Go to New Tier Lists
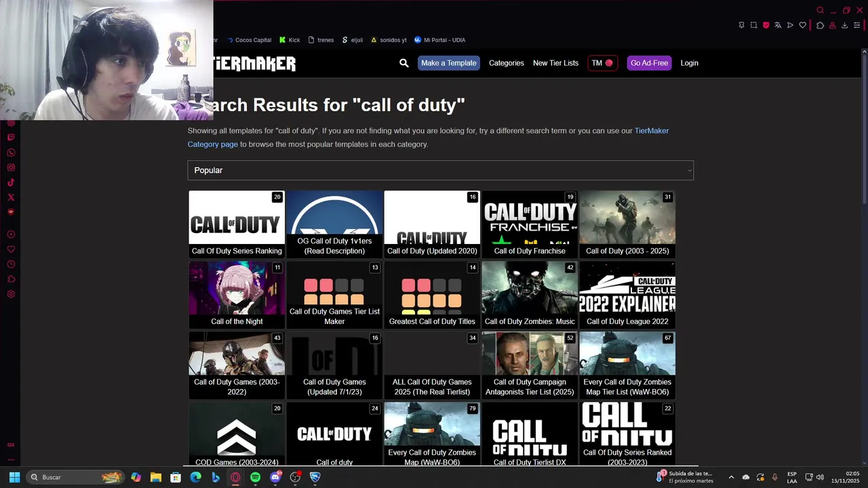 point(555,63)
